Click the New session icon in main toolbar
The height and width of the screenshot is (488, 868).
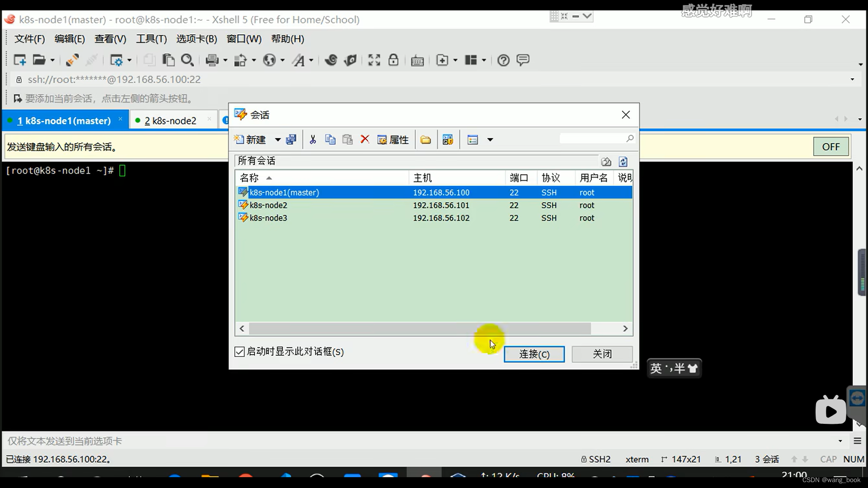point(20,60)
